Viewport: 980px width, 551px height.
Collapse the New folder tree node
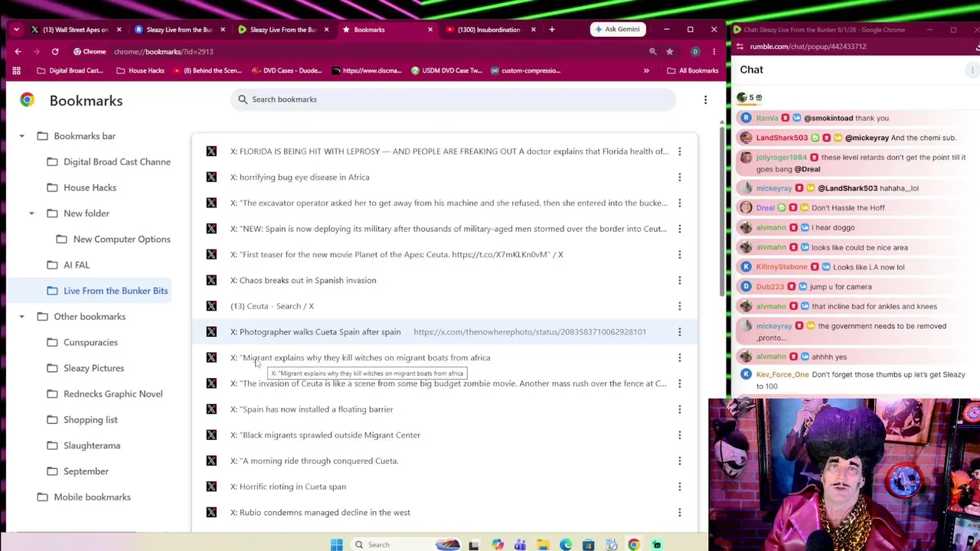pos(31,214)
